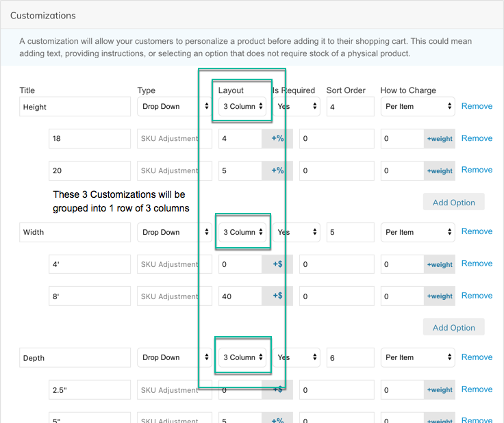504x423 pixels.
Task: Add Option to Height customization
Action: tap(453, 202)
